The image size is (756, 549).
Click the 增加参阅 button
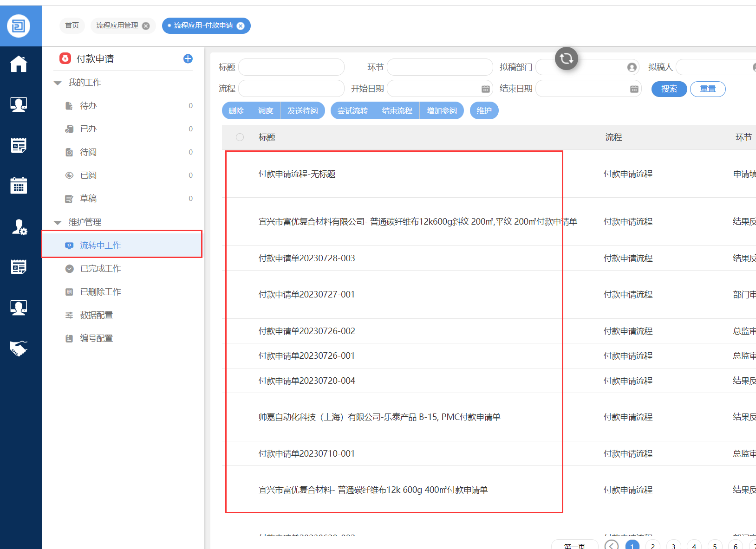coord(442,110)
